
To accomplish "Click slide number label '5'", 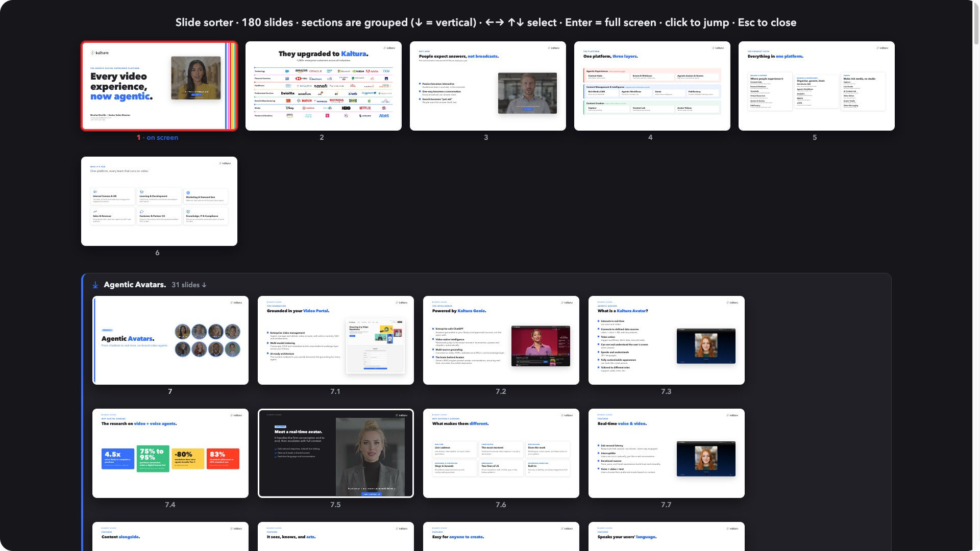I will click(x=815, y=138).
